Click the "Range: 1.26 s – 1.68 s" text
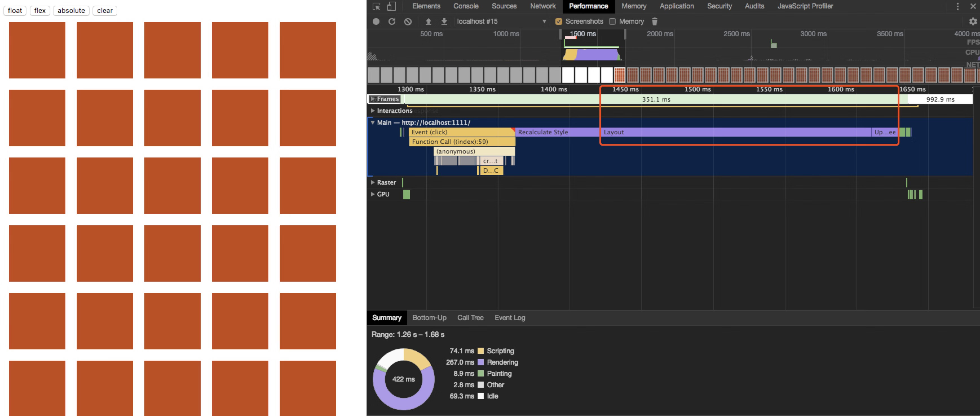980x416 pixels. pos(408,334)
